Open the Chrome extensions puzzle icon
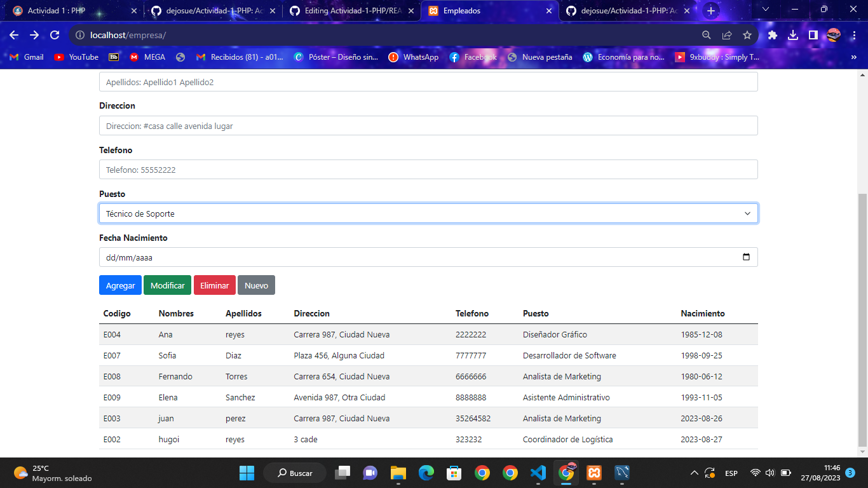868x488 pixels. (x=771, y=36)
